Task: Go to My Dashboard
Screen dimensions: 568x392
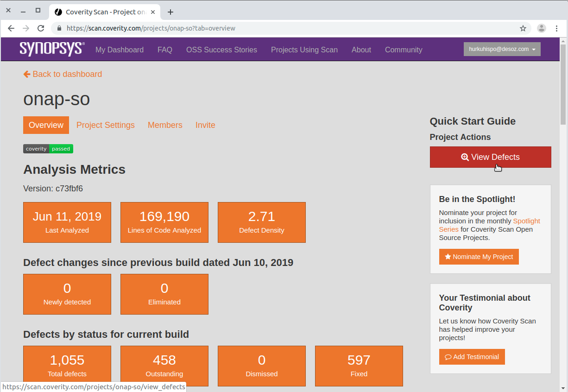Action: click(120, 50)
